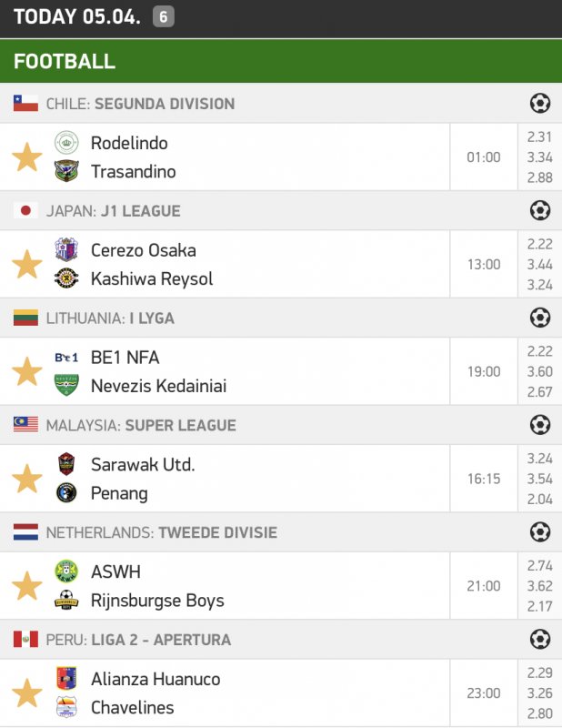Select the Football section header
Image resolution: width=562 pixels, height=728 pixels.
click(x=64, y=61)
